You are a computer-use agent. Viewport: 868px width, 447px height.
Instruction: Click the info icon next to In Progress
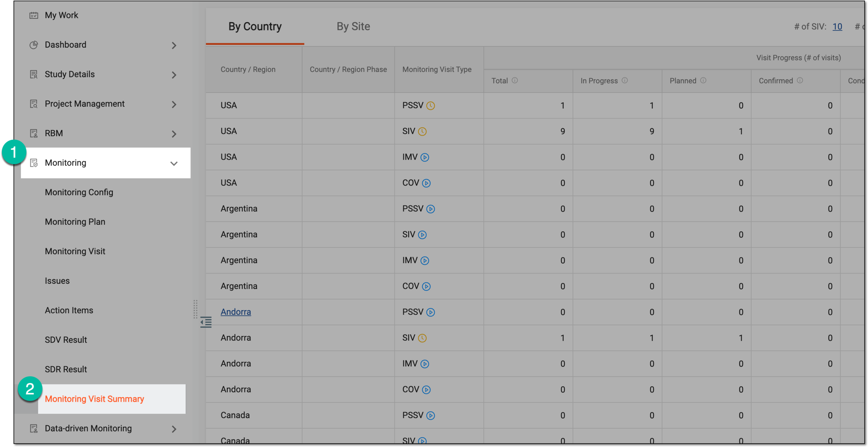tap(625, 81)
